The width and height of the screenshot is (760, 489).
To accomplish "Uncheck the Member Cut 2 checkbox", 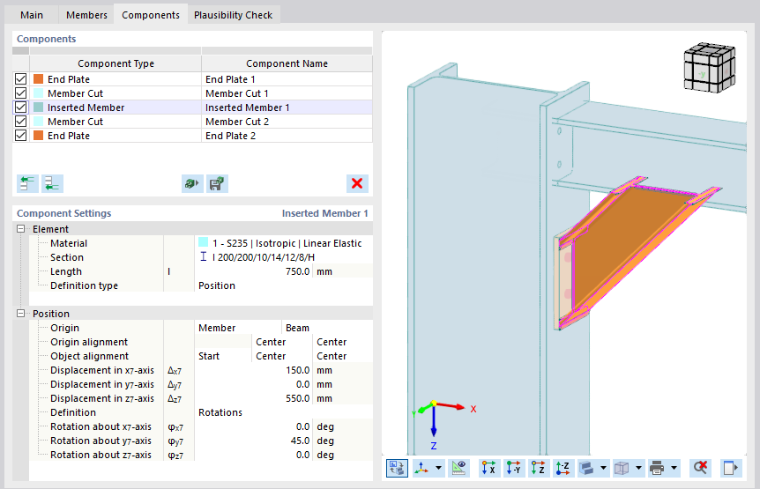I will pyautogui.click(x=21, y=121).
